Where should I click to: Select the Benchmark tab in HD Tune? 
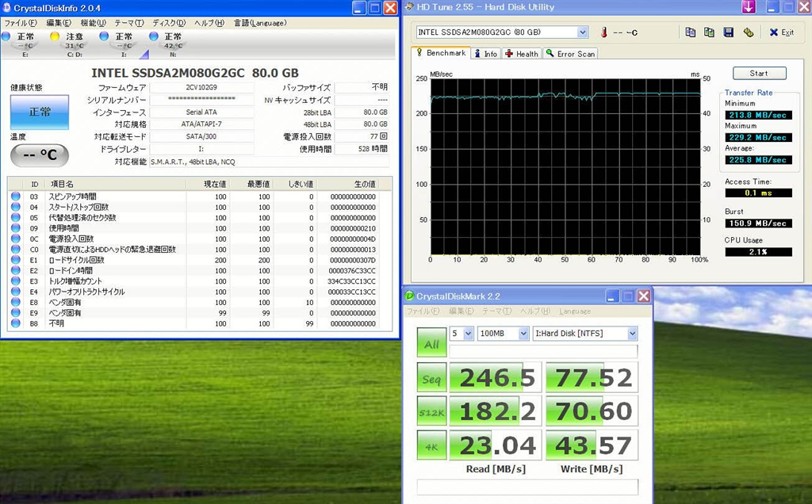click(x=441, y=53)
